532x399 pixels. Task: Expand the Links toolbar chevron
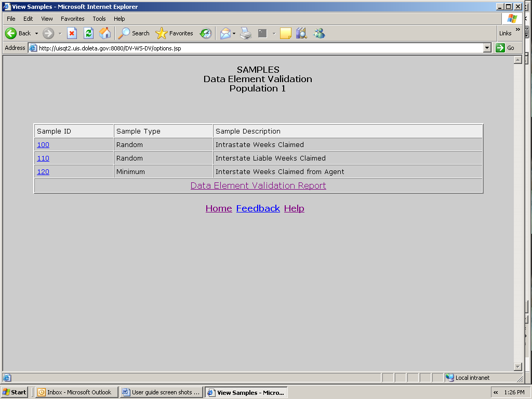click(518, 30)
